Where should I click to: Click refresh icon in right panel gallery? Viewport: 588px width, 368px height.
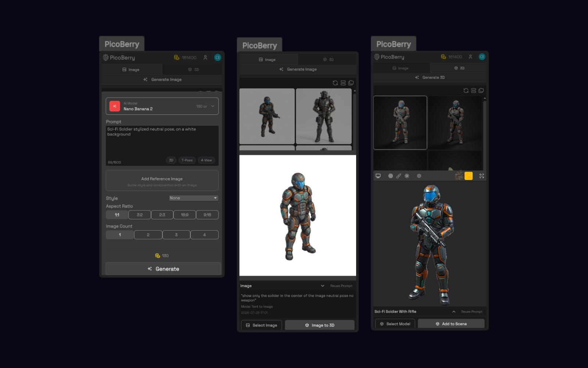coord(466,91)
